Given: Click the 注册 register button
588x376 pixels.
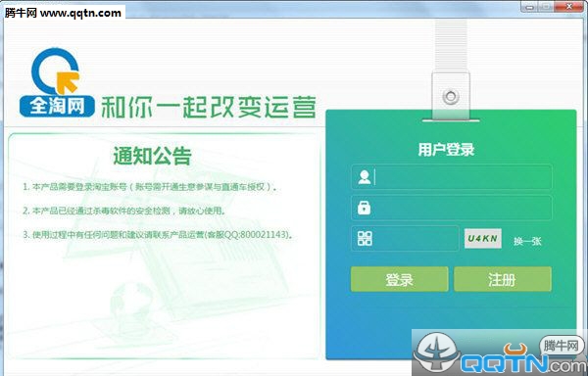Looking at the screenshot, I should 503,279.
